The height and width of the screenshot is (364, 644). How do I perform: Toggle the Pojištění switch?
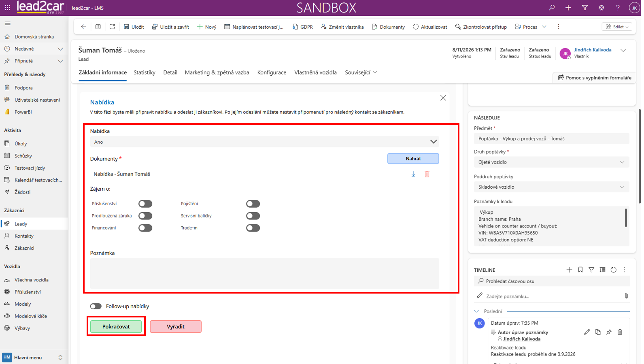(253, 204)
